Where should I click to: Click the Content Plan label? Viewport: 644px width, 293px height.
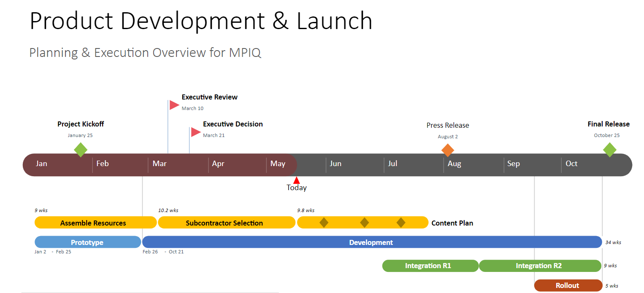click(x=452, y=223)
